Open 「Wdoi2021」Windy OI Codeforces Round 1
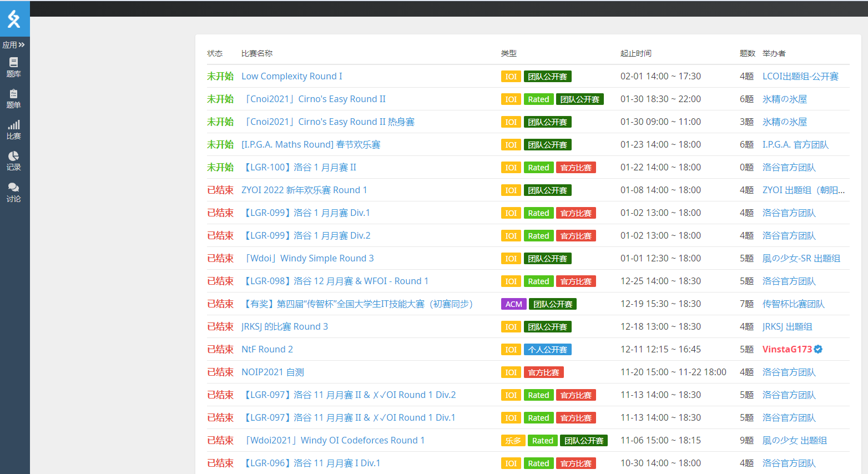Image resolution: width=868 pixels, height=474 pixels. (x=333, y=440)
